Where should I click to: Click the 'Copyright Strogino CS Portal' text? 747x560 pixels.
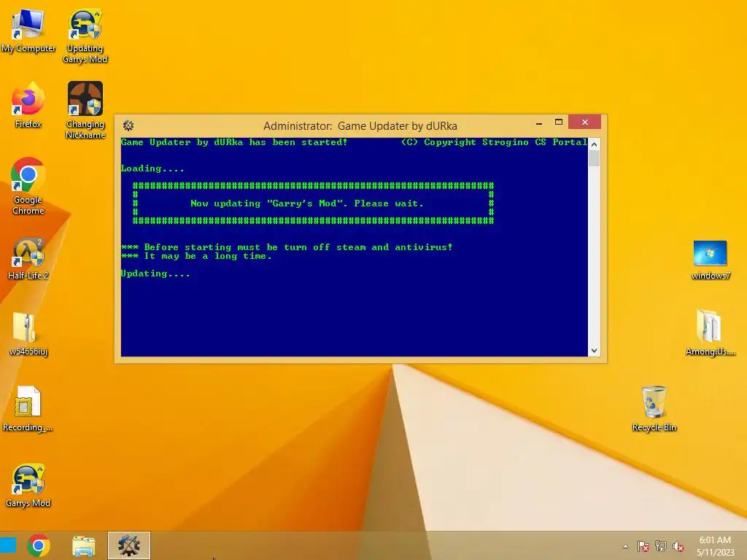[506, 142]
